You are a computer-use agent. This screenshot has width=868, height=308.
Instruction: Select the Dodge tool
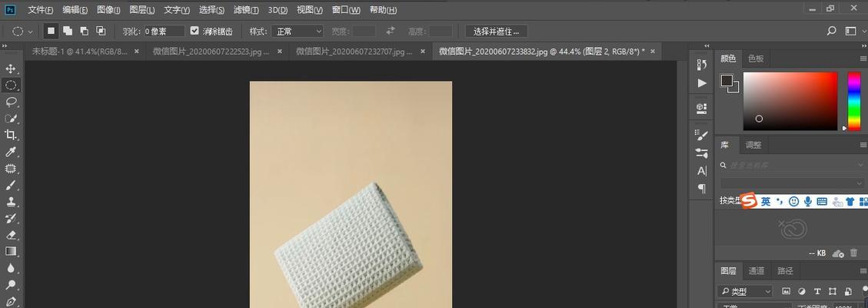click(11, 285)
